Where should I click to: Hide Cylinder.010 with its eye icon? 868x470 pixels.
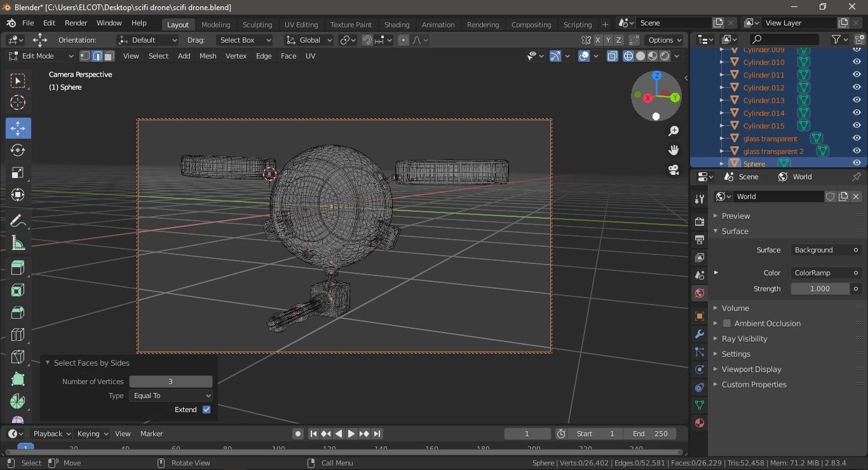(857, 62)
